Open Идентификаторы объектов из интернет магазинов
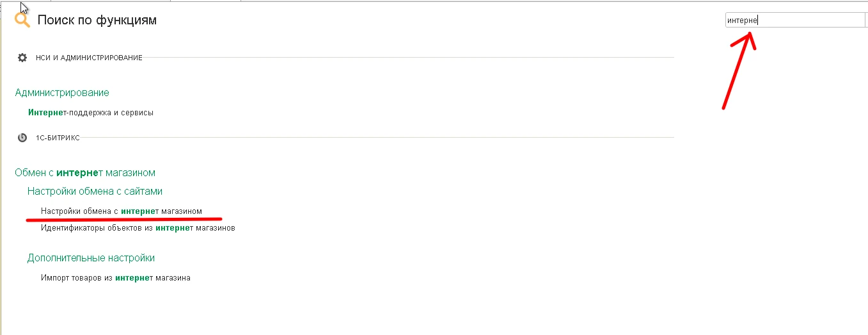Image resolution: width=868 pixels, height=335 pixels. pos(138,227)
